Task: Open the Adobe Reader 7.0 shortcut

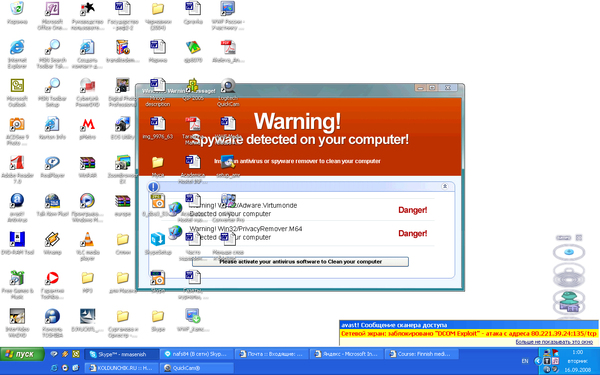Action: coord(17,163)
